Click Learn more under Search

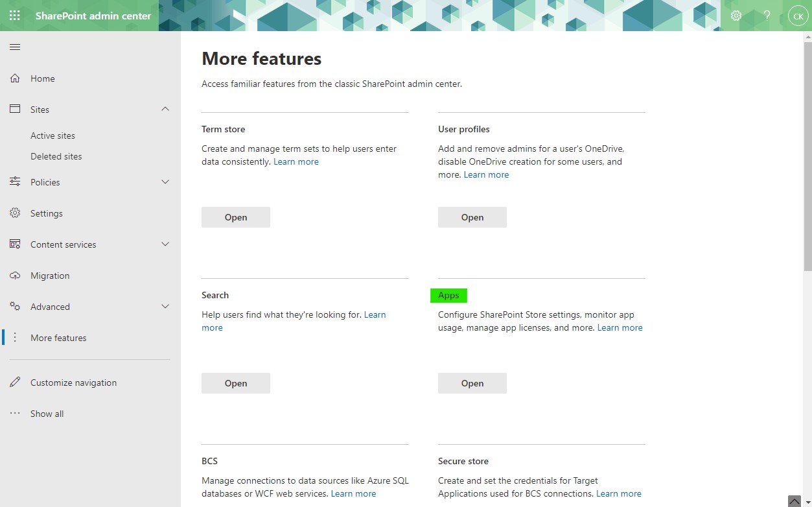[375, 314]
